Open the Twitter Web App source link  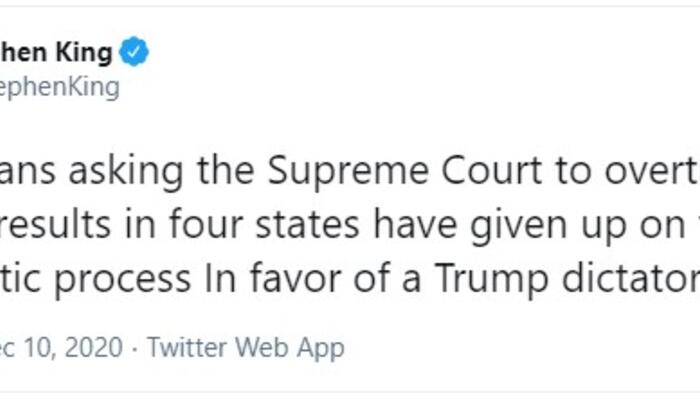[x=245, y=348]
